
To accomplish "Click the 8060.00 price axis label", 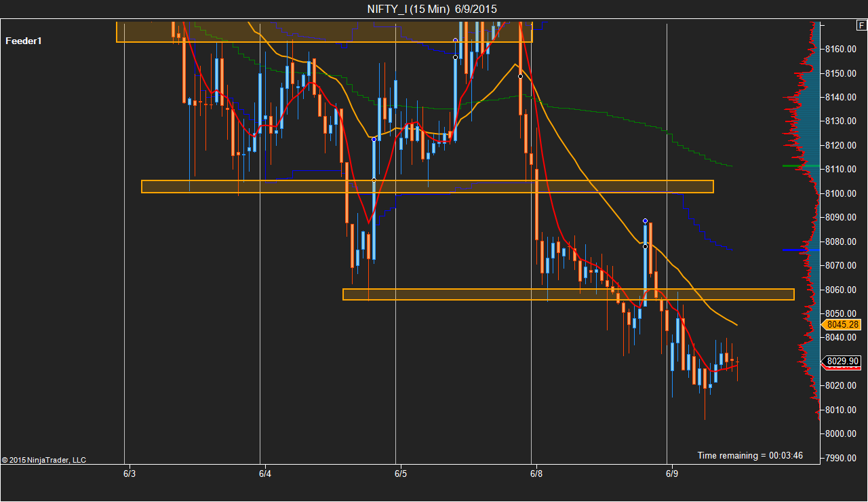I will [x=842, y=290].
